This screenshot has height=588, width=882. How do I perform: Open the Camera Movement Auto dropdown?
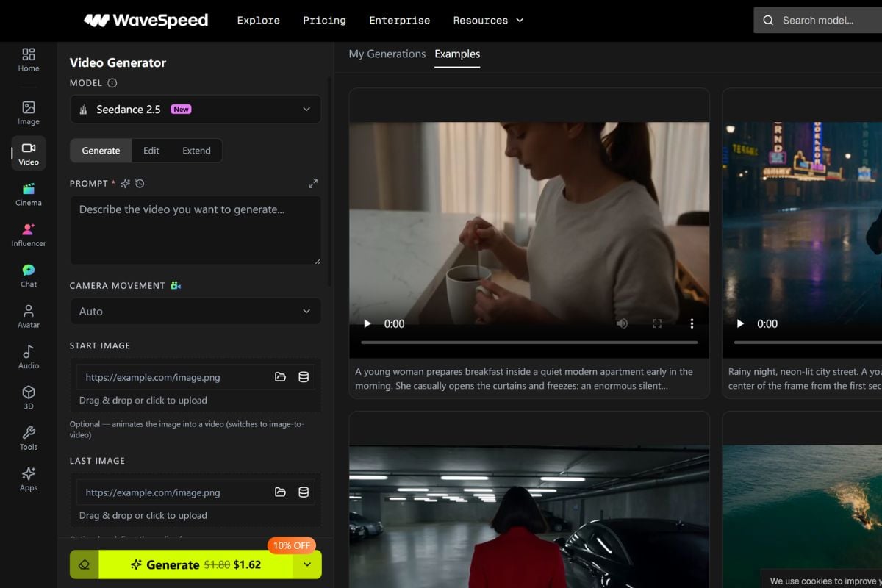[x=196, y=312]
